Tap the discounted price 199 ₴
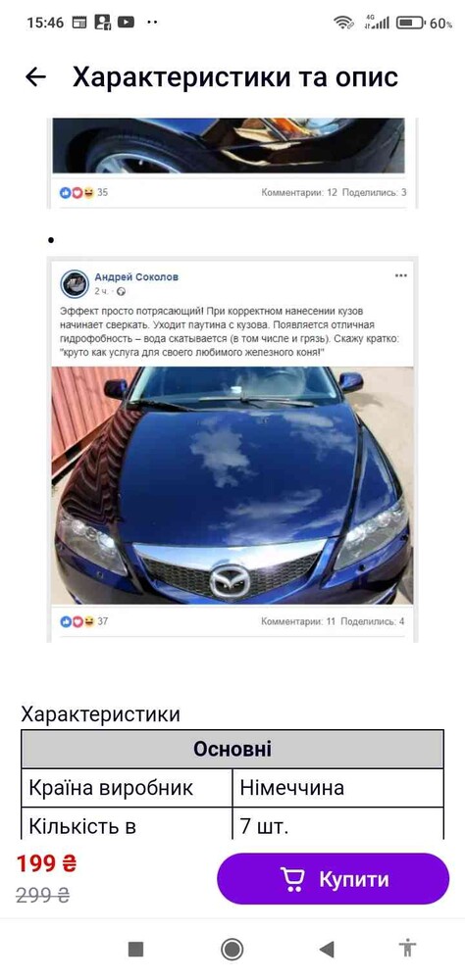Image resolution: width=465 pixels, height=980 pixels. click(x=46, y=864)
